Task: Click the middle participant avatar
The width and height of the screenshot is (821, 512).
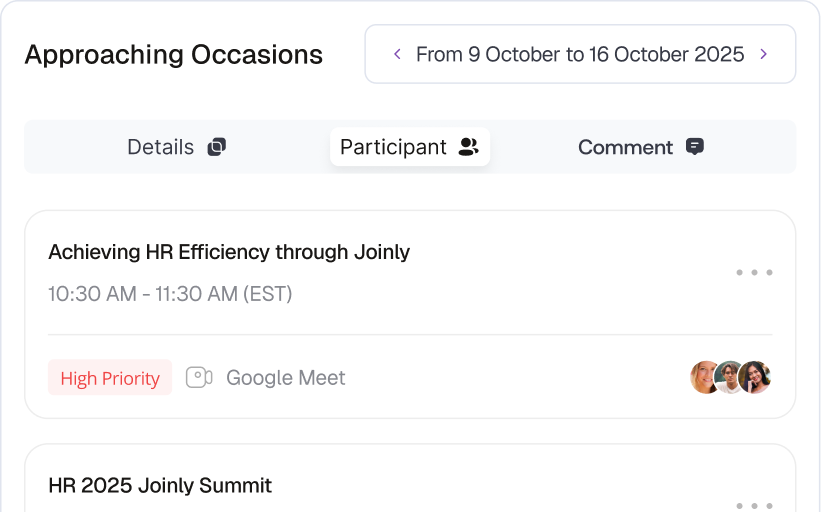Action: click(x=730, y=378)
